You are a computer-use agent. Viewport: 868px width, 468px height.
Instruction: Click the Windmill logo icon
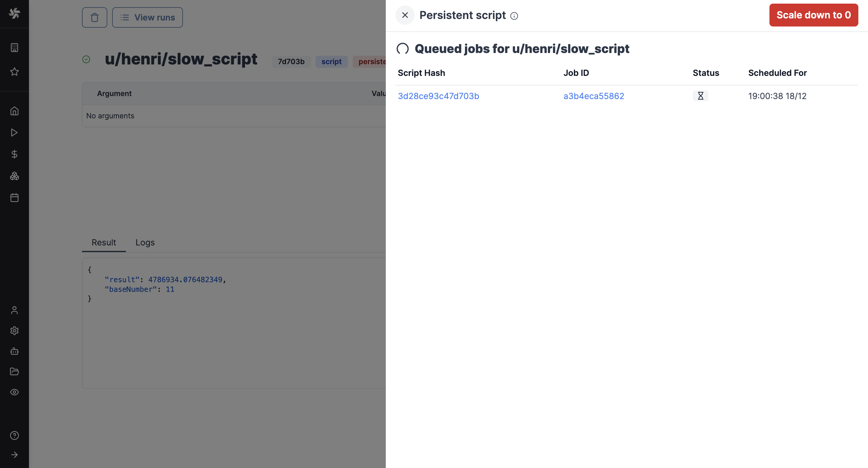[14, 13]
